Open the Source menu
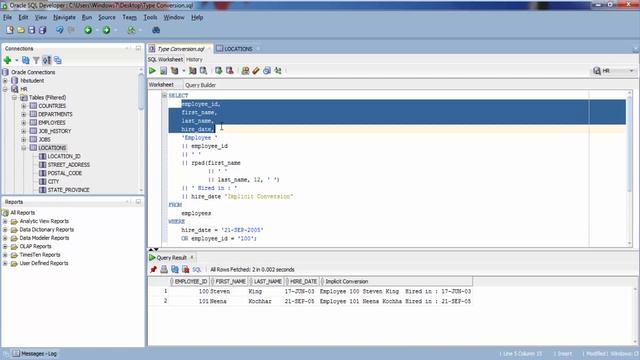Viewport: 640px width, 360px height. pyautogui.click(x=107, y=18)
